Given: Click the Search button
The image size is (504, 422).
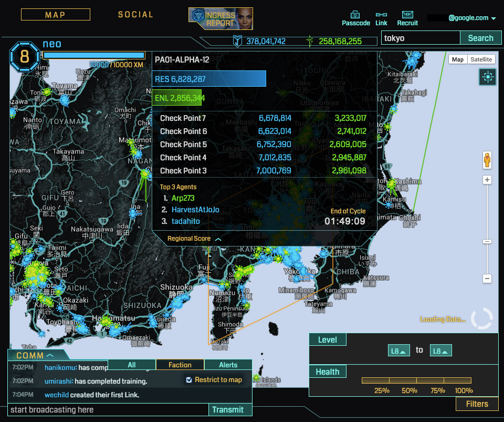Looking at the screenshot, I should tap(480, 38).
